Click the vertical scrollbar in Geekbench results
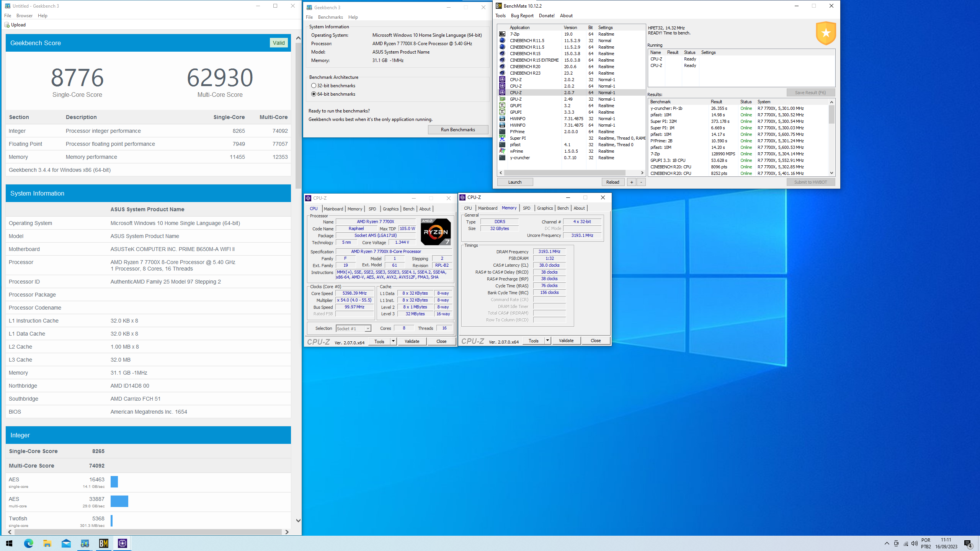980x551 pixels. tap(298, 116)
